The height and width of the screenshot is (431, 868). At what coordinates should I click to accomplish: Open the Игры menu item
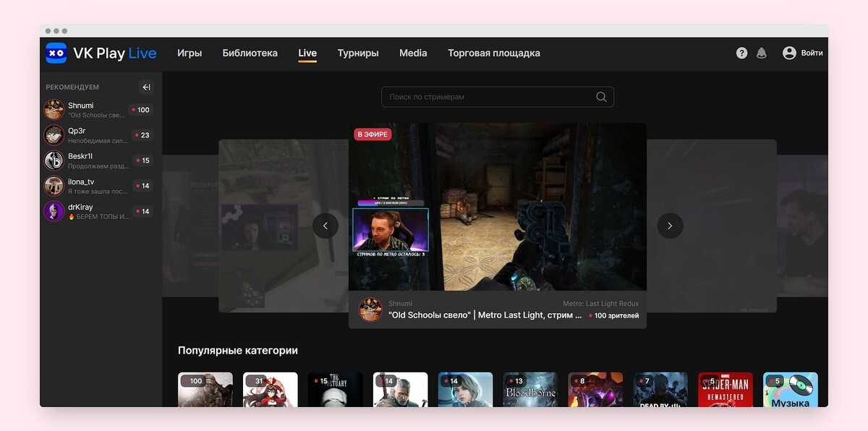[x=190, y=53]
